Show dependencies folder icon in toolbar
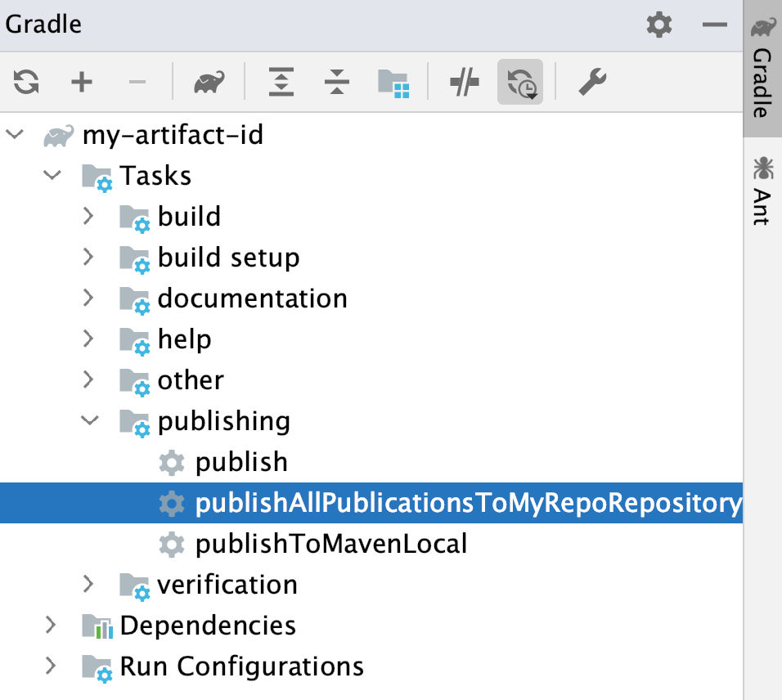This screenshot has height=700, width=782. [x=393, y=83]
